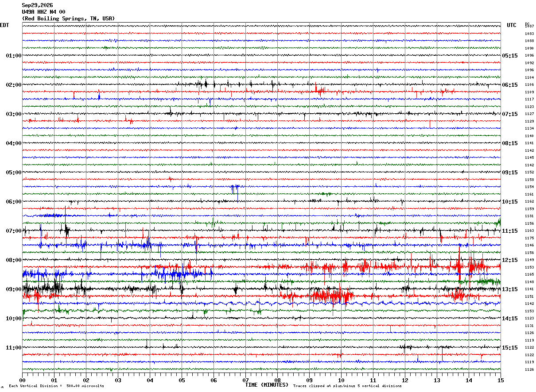Click the TIME (MINUTES) axis title
536x392 pixels.
(267, 385)
